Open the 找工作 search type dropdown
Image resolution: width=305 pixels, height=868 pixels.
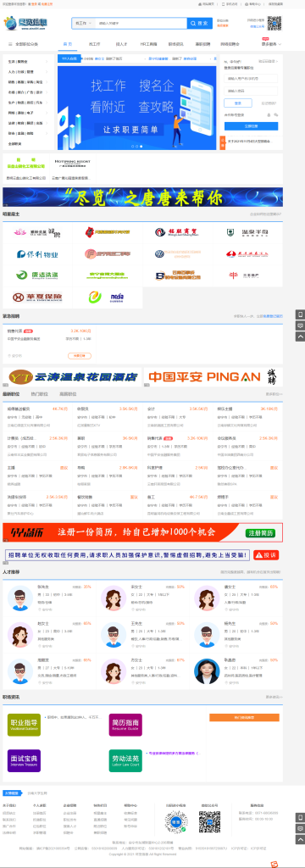coord(83,23)
